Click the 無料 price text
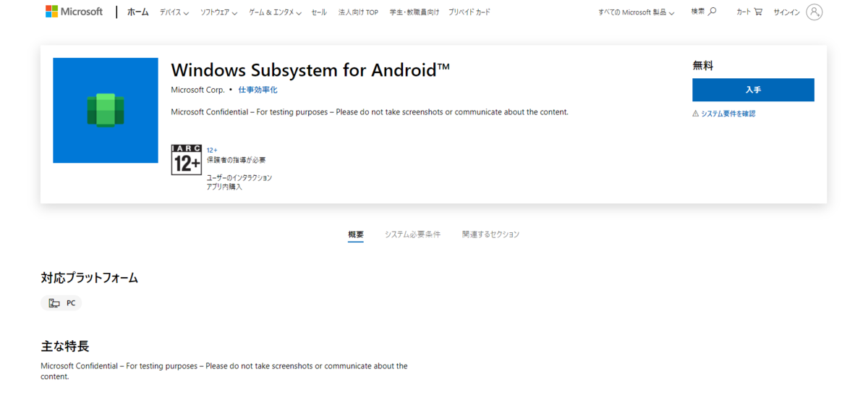The width and height of the screenshot is (868, 406). [703, 65]
